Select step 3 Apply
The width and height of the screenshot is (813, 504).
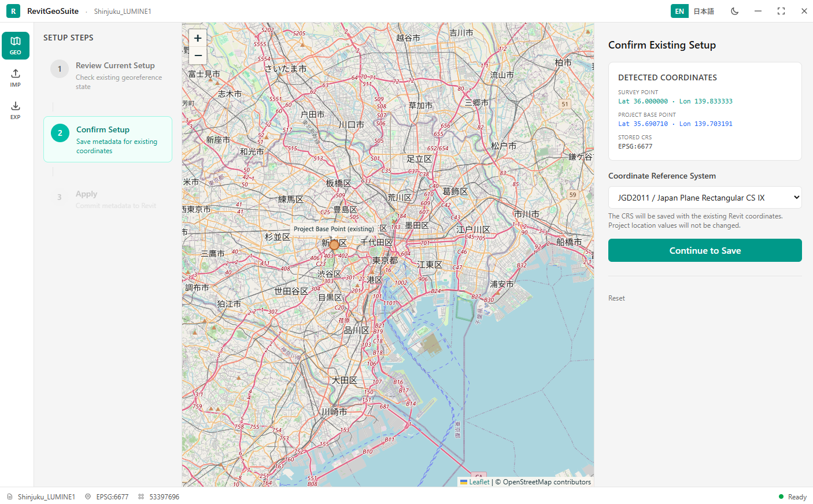108,199
